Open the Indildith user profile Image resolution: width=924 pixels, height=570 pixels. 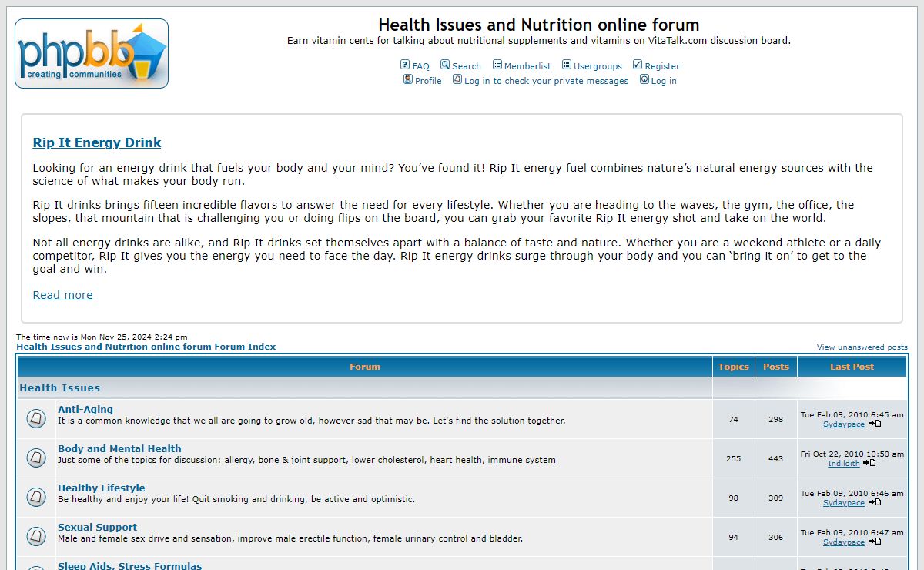pos(844,464)
